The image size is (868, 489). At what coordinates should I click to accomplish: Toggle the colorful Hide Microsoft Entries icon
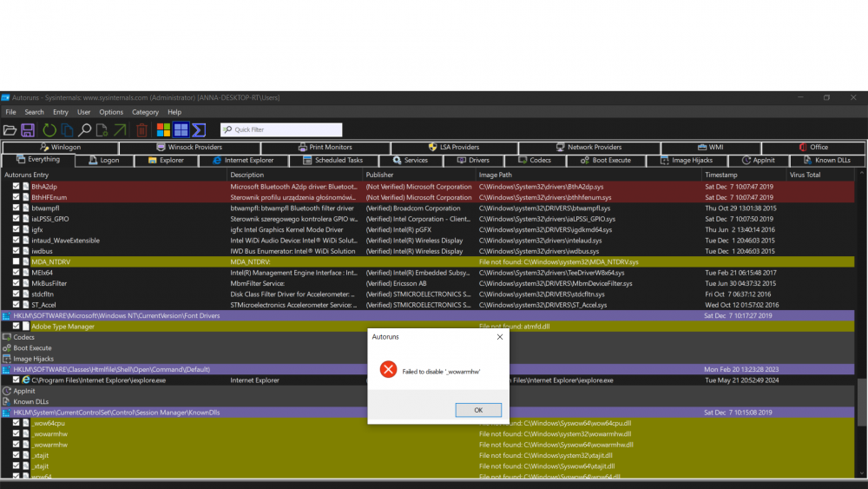[163, 130]
